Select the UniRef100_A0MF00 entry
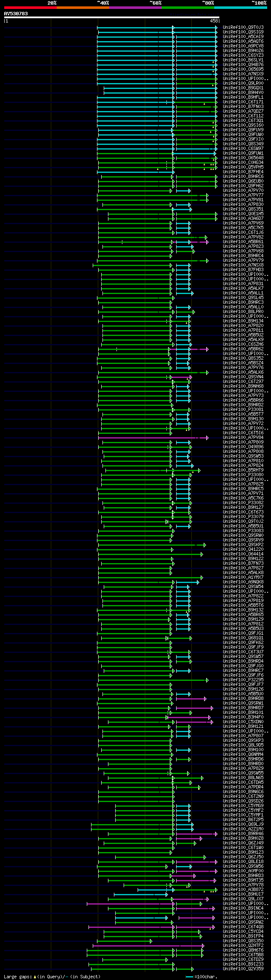Image resolution: width=271 pixels, height=980 pixels. [x=243, y=871]
